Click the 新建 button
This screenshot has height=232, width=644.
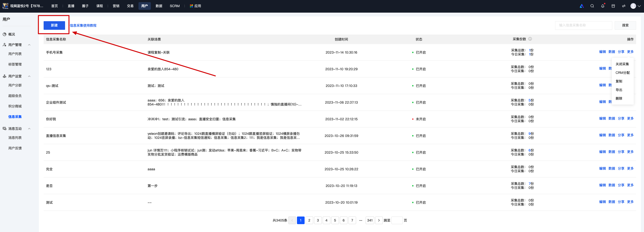click(54, 25)
